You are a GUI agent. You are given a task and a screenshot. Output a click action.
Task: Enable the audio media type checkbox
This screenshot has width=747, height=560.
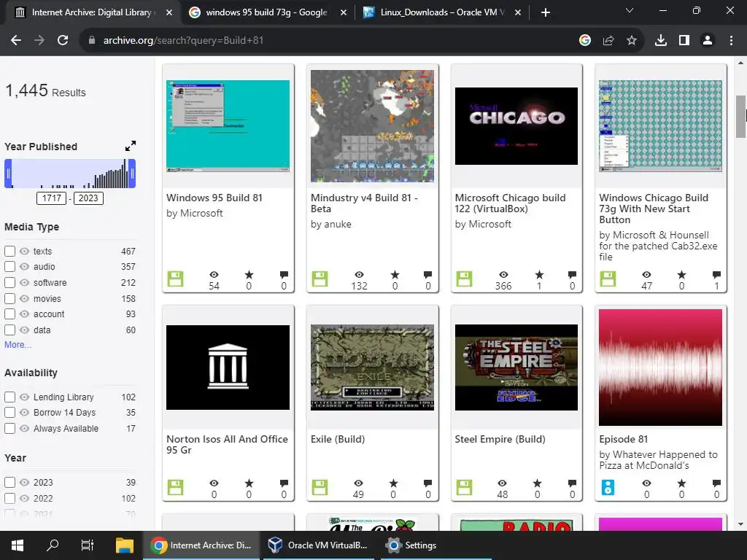point(9,267)
